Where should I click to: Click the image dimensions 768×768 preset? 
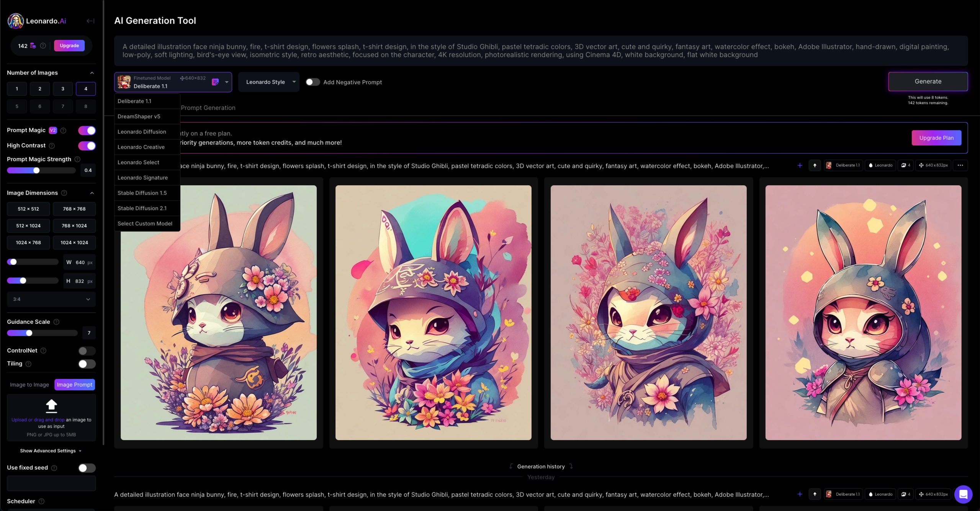(x=74, y=209)
